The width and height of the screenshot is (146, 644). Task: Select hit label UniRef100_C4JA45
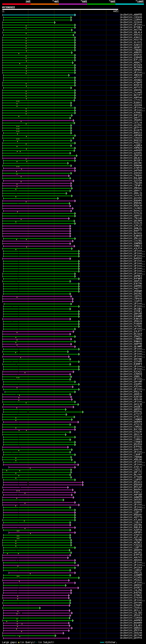131,93
